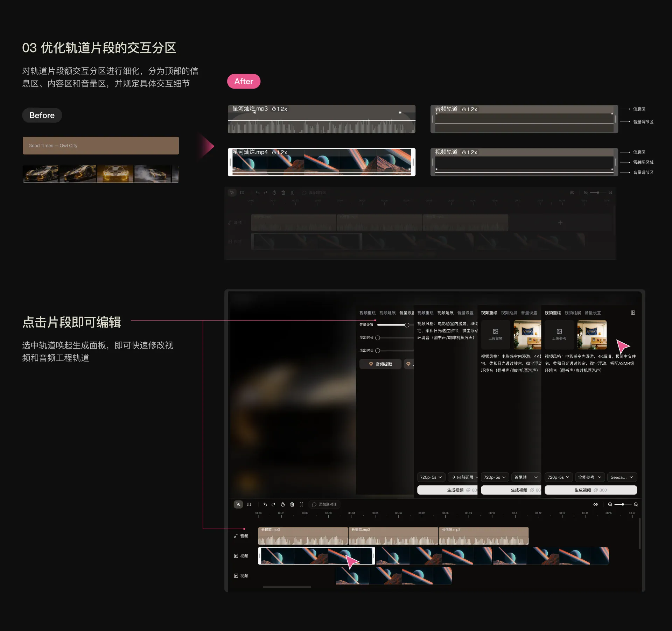Click the music note icon of 音频 track
This screenshot has width=672, height=631.
[x=236, y=536]
